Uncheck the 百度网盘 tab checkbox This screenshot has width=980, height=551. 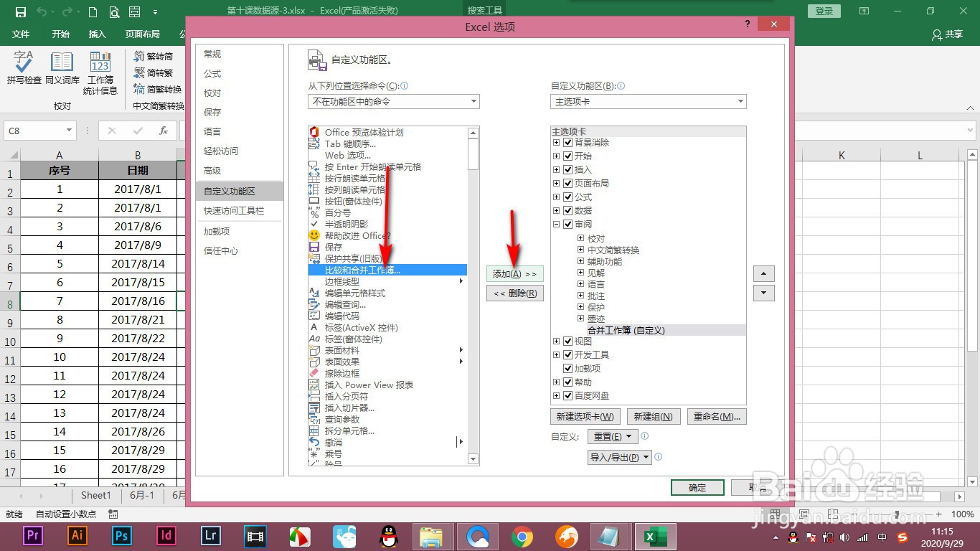(x=568, y=396)
